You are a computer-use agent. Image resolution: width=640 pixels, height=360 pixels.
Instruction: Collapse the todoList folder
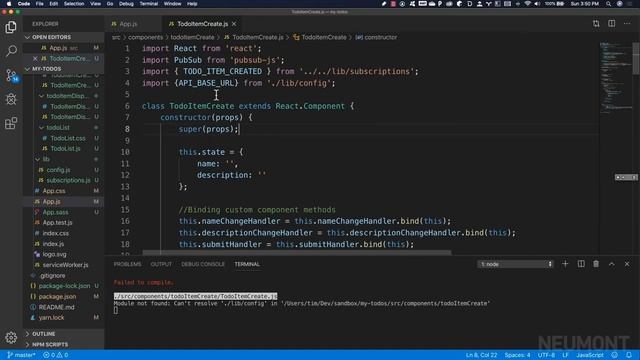pos(58,128)
